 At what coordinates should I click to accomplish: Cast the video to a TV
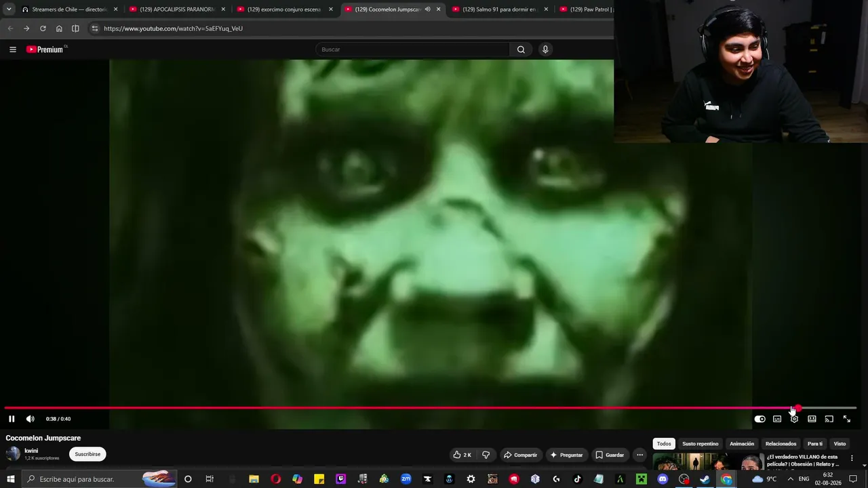coord(829,419)
